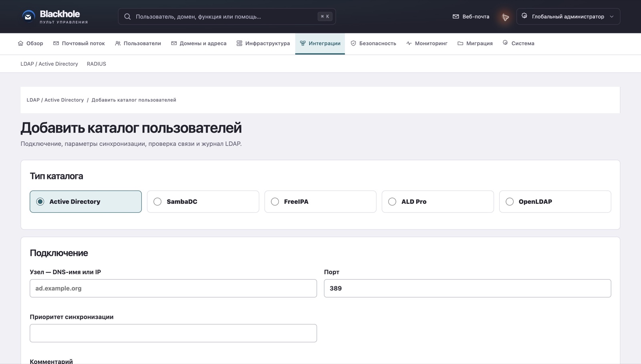The image size is (641, 364).
Task: Go to Домены и адреса tab
Action: [199, 43]
